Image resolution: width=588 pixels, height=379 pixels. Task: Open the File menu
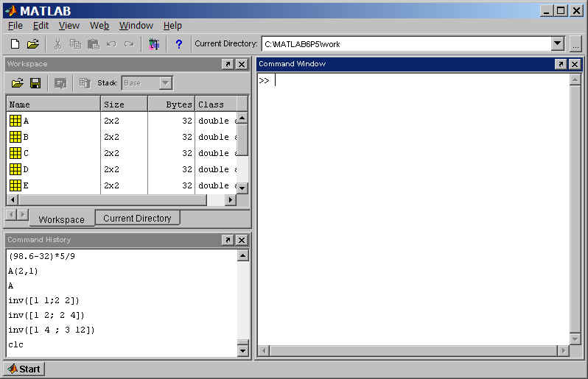point(15,26)
